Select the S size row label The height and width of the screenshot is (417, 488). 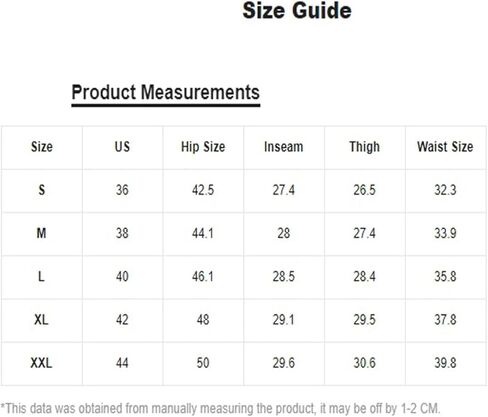(42, 190)
